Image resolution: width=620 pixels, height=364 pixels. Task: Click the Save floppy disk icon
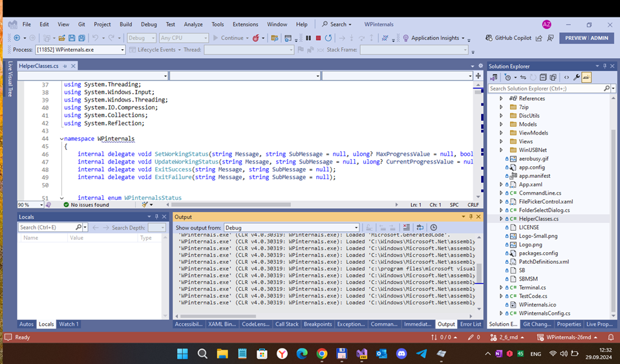tap(72, 38)
